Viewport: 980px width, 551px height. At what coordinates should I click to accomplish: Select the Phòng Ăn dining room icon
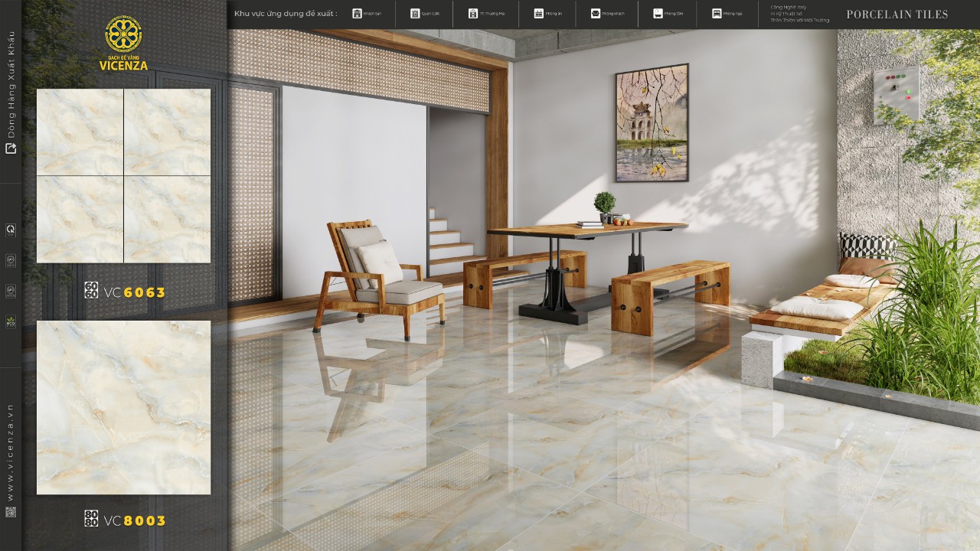coord(539,14)
